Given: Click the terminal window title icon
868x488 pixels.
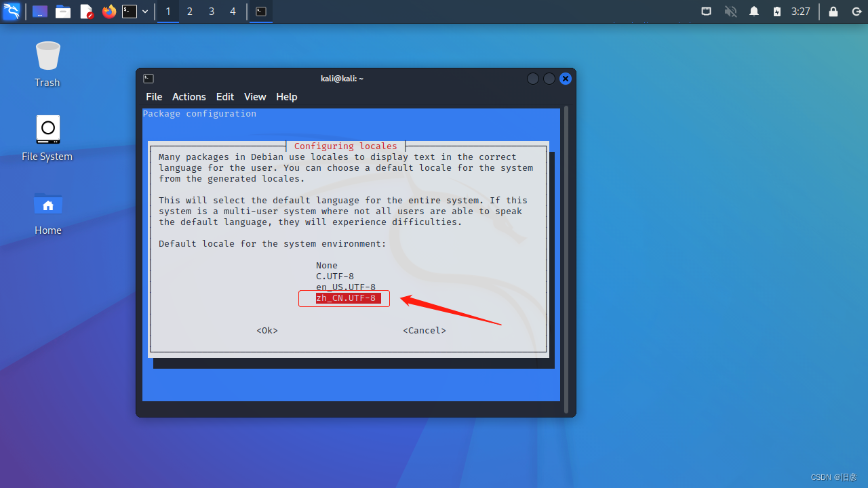Looking at the screenshot, I should coord(149,79).
